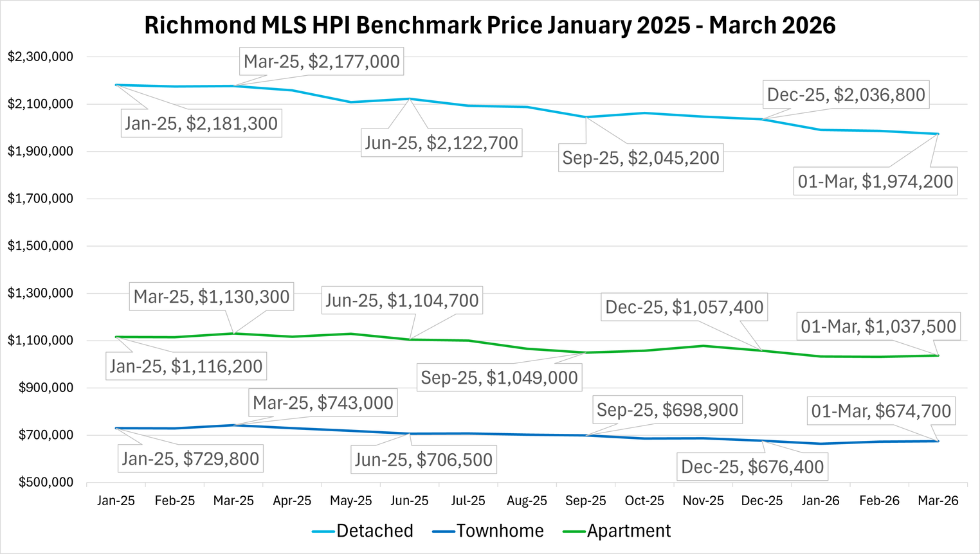Select the Mar-25, $743,000 townhome label
This screenshot has width=980, height=554.
323,403
